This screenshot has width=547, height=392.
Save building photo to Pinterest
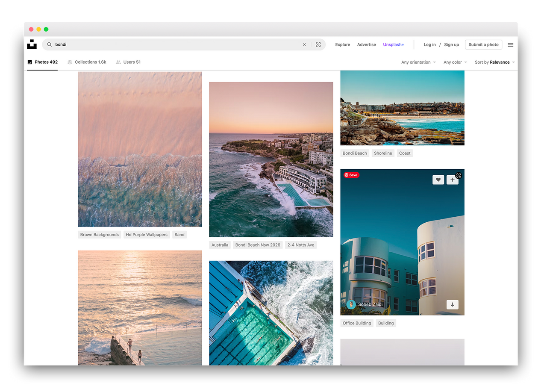[x=351, y=175]
